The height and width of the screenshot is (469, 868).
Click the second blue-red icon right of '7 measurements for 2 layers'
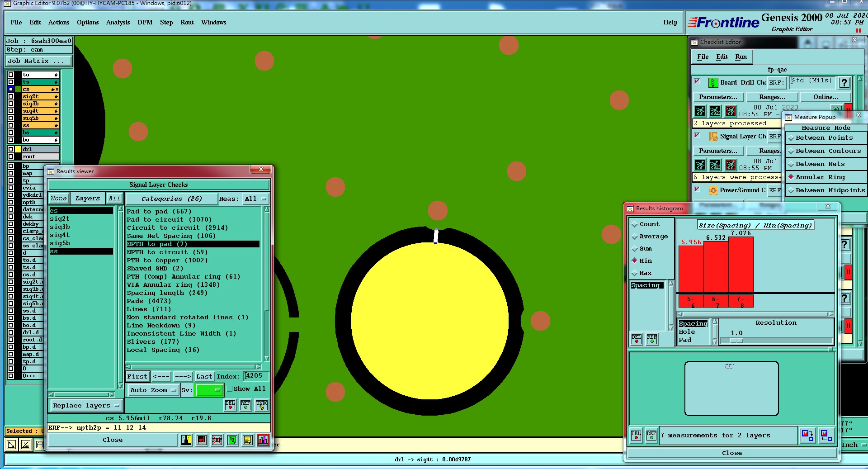pos(826,435)
